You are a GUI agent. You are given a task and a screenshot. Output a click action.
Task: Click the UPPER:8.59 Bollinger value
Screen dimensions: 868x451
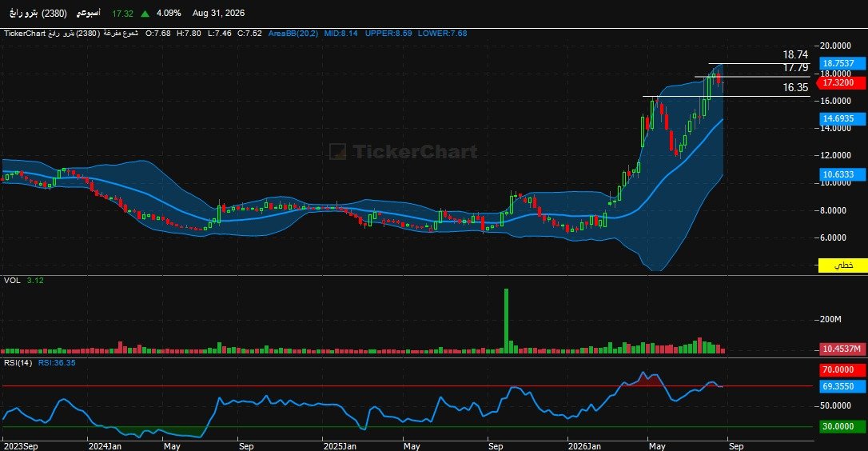(388, 34)
